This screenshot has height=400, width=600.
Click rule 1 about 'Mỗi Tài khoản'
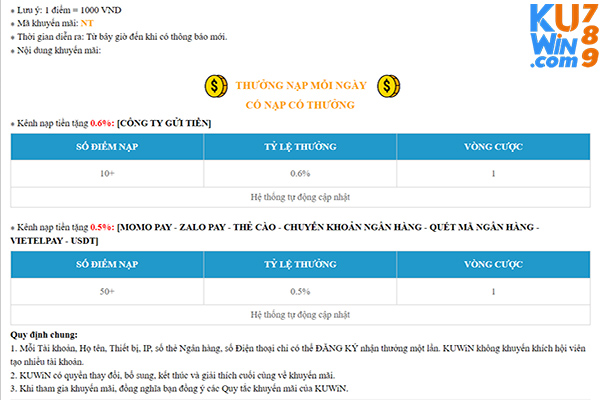(298, 355)
